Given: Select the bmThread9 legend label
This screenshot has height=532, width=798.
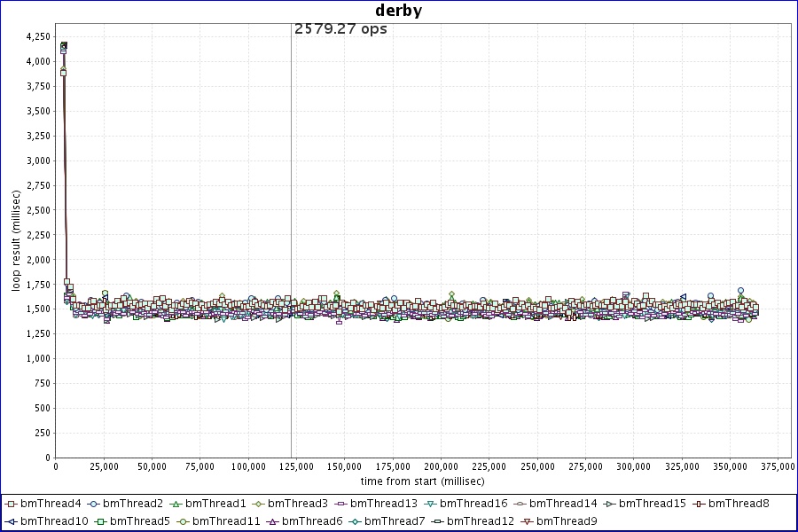Looking at the screenshot, I should coord(566,520).
